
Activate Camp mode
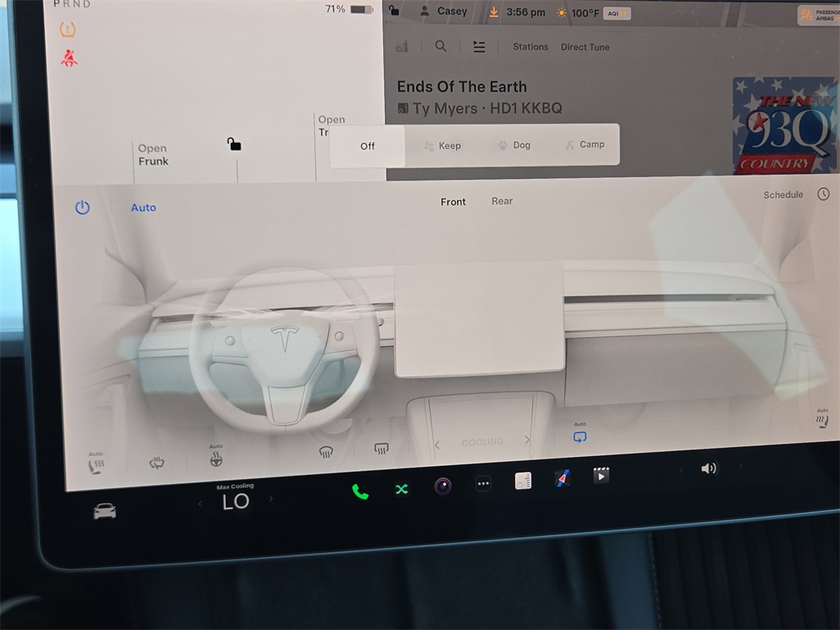click(x=585, y=144)
